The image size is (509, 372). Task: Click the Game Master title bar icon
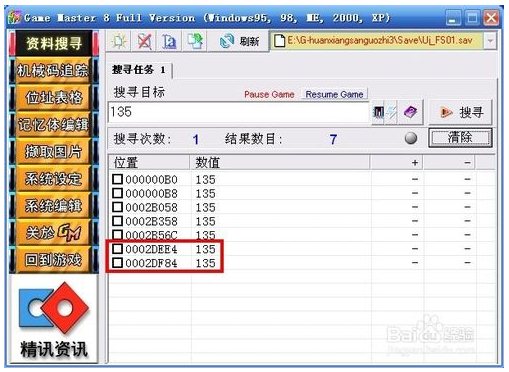click(14, 17)
